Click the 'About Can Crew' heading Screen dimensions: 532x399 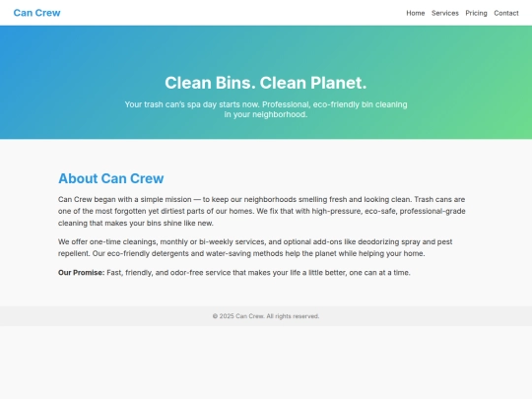coord(111,178)
